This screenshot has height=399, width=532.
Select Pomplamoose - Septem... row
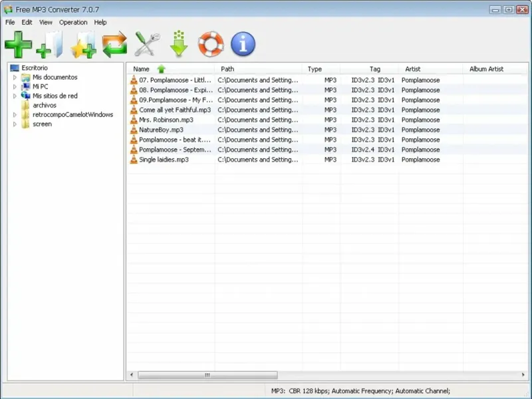[328, 150]
